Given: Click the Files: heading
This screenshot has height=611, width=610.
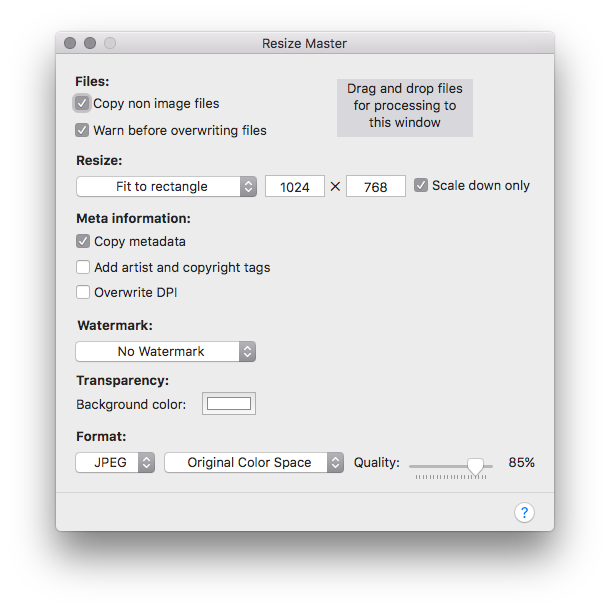Looking at the screenshot, I should pos(92,81).
